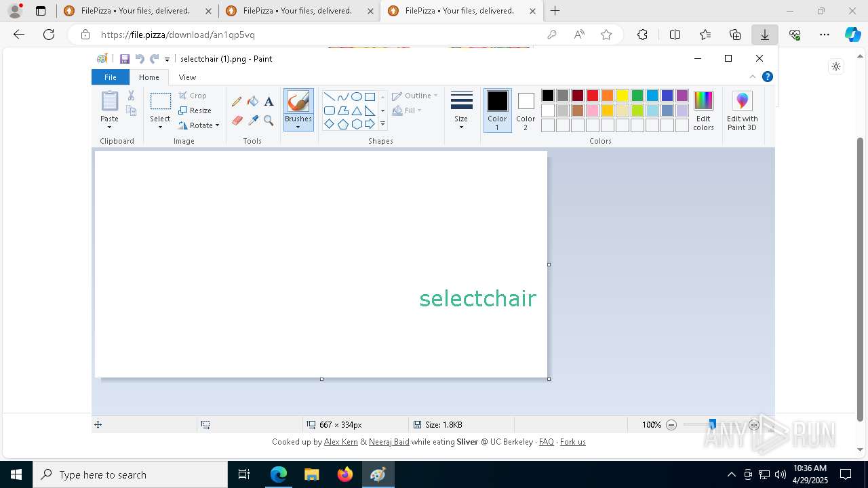Select the Fill with color bucket tool
The image size is (868, 488).
point(253,102)
